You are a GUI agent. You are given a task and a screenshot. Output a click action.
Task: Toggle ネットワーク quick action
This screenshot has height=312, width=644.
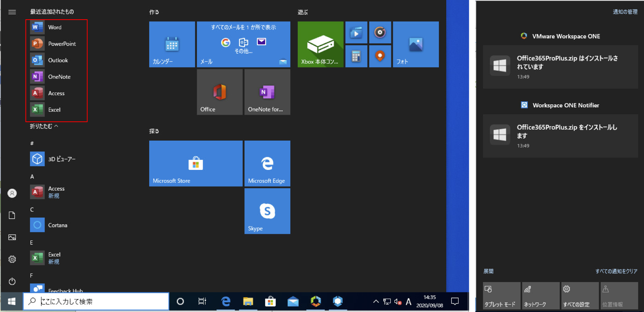point(541,296)
